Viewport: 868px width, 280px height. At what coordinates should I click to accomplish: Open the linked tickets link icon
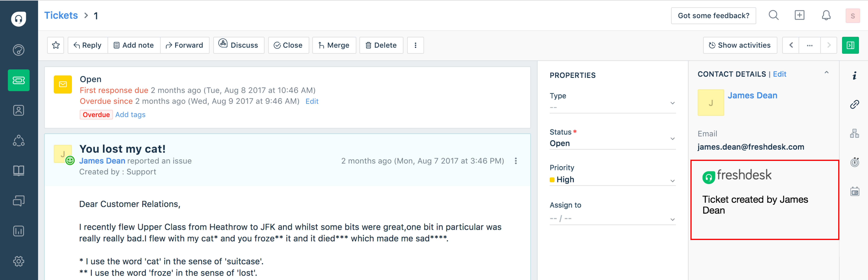[x=854, y=105]
